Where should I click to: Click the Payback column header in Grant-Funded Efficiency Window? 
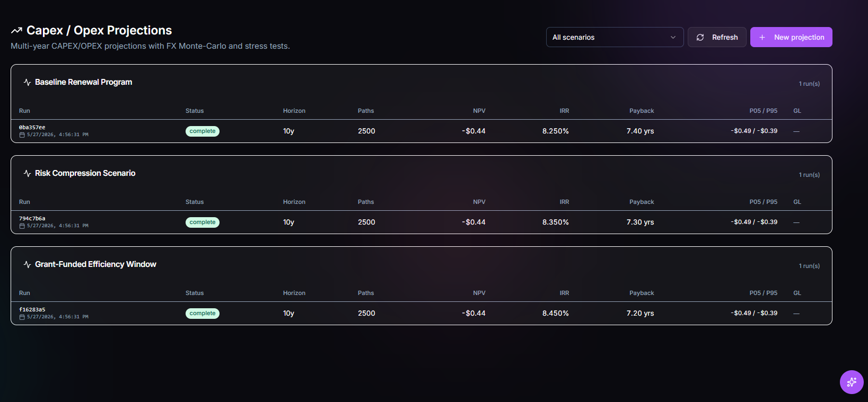pos(642,293)
